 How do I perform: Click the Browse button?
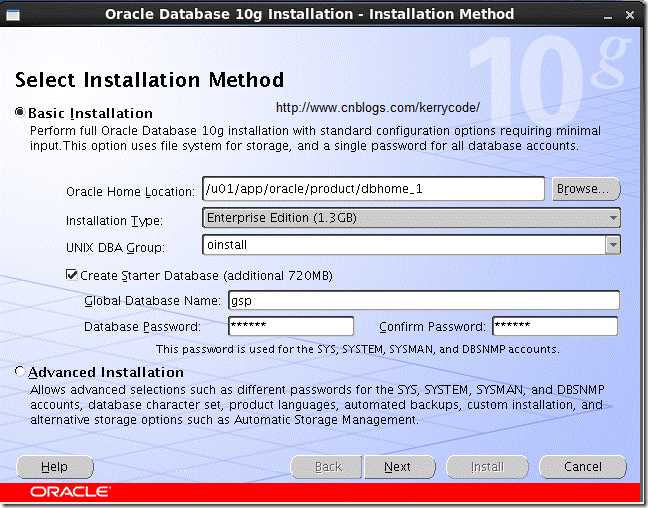tap(586, 189)
